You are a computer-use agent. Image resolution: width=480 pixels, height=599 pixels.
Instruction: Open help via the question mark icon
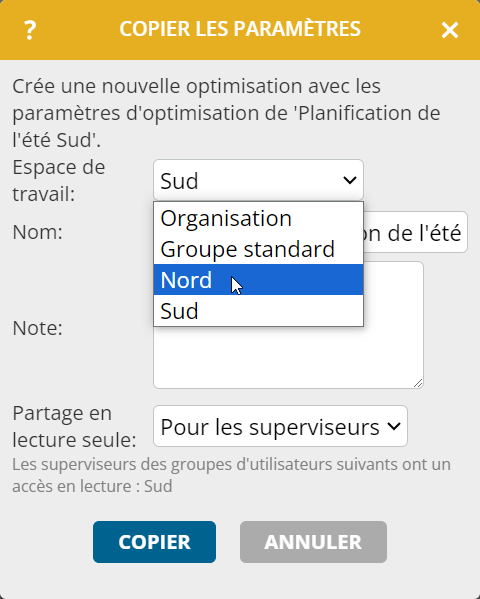pos(30,30)
